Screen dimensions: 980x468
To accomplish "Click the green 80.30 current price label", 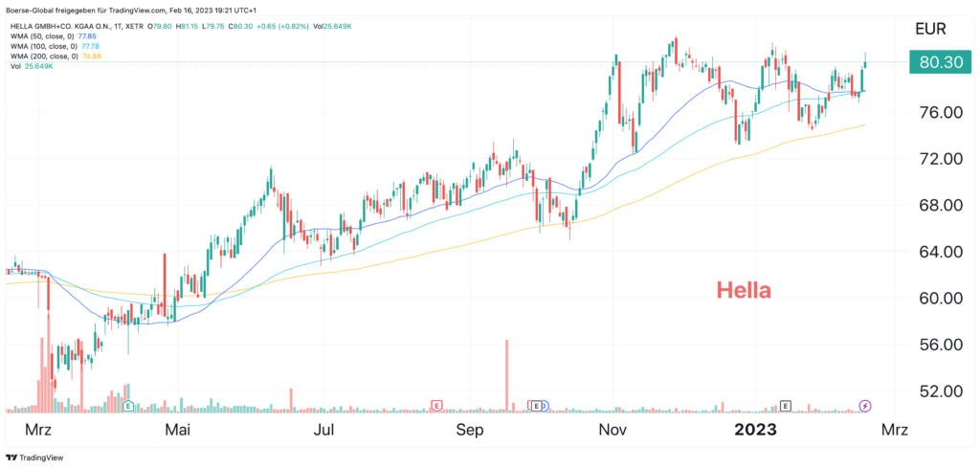I will 940,62.
